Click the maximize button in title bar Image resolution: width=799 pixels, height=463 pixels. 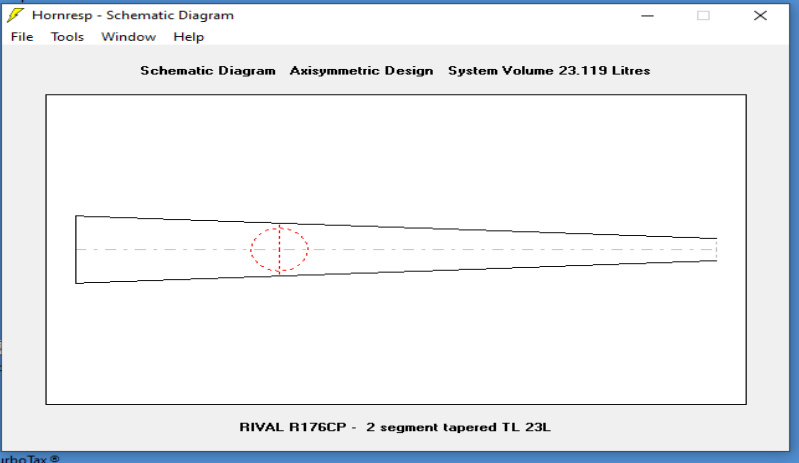pos(703,15)
